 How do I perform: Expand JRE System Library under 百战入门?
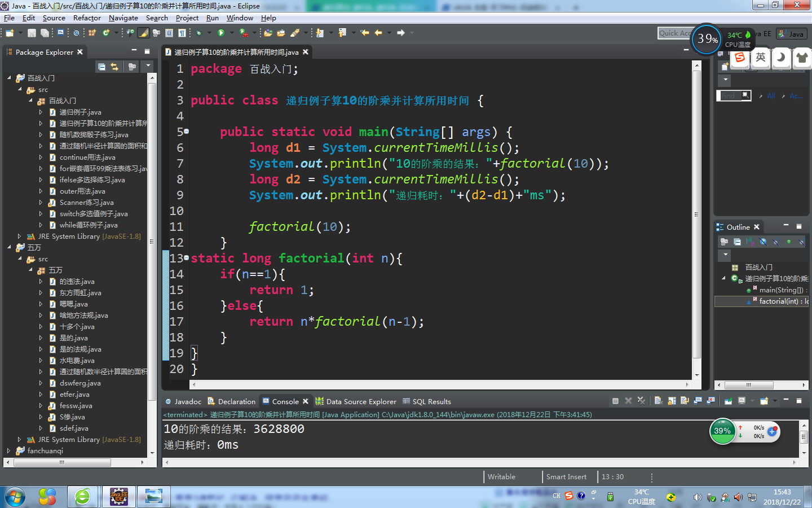point(19,236)
